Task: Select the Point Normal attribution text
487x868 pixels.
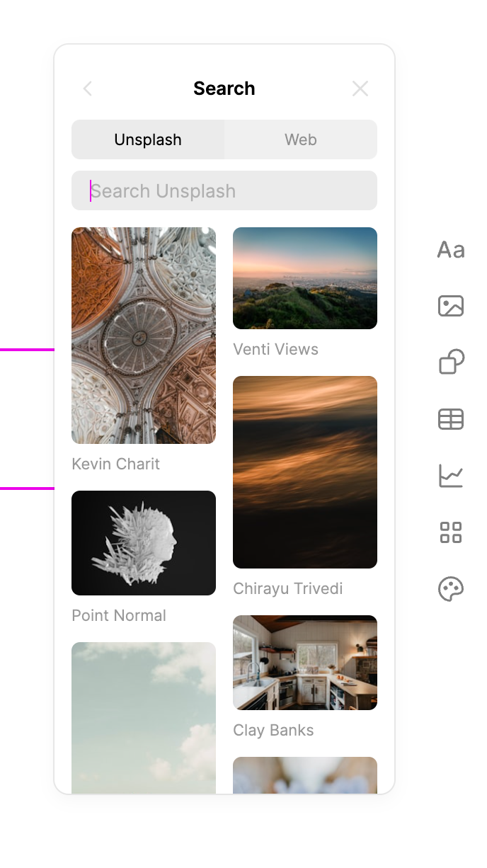Action: 118,615
